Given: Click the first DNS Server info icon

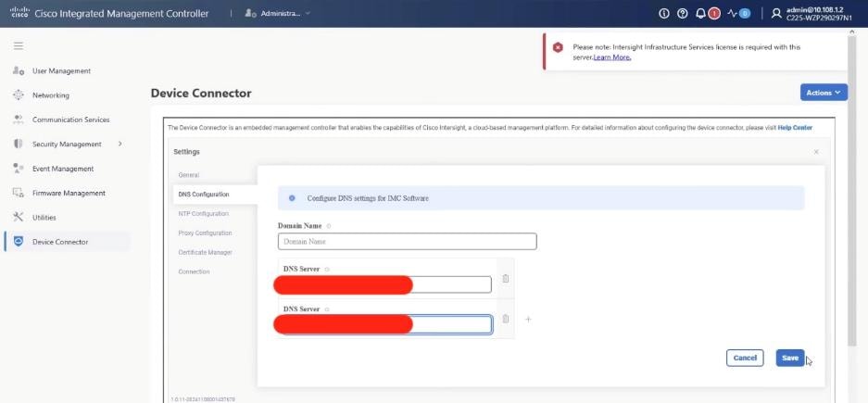Looking at the screenshot, I should click(x=327, y=269).
